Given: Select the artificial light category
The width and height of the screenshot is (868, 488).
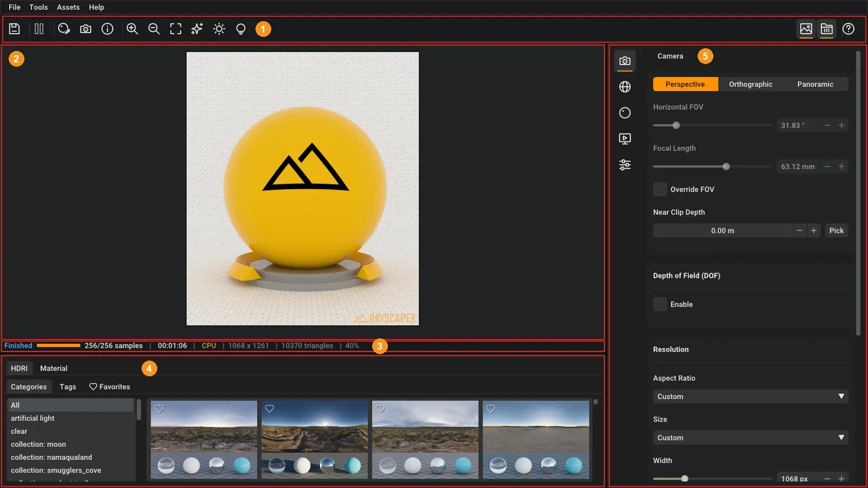Looking at the screenshot, I should pyautogui.click(x=70, y=418).
